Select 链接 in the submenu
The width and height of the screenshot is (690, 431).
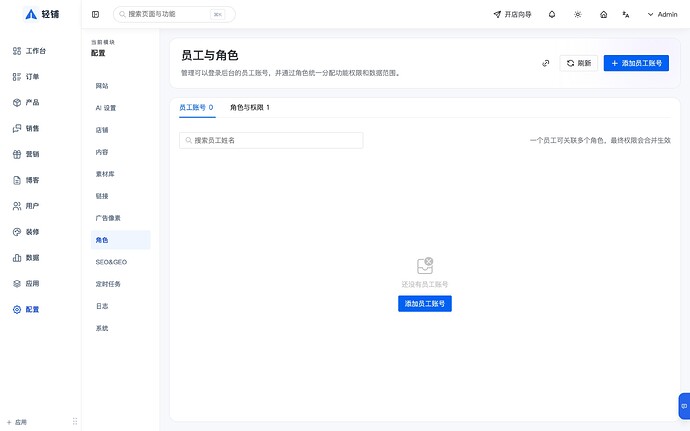(120, 196)
